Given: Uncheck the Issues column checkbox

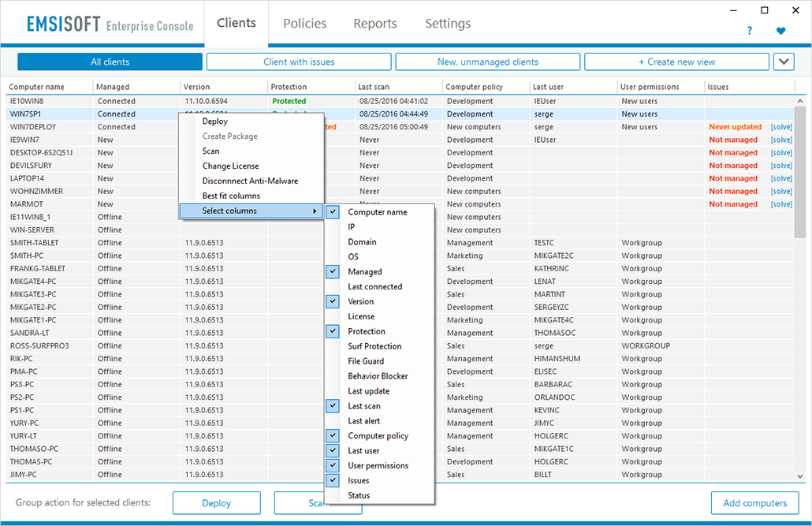Looking at the screenshot, I should 333,480.
